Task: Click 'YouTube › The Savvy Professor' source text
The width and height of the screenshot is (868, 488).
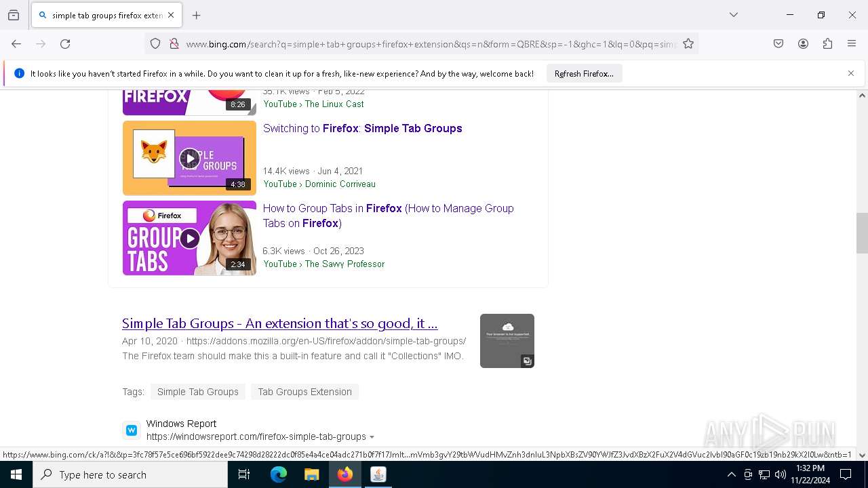Action: click(323, 264)
